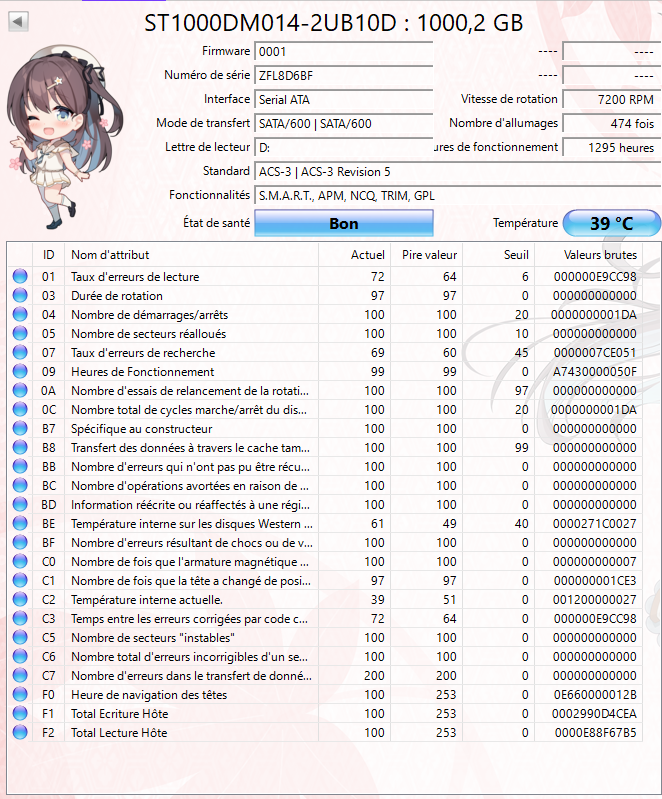
Task: Click the Actuel column header
Action: tap(355, 255)
